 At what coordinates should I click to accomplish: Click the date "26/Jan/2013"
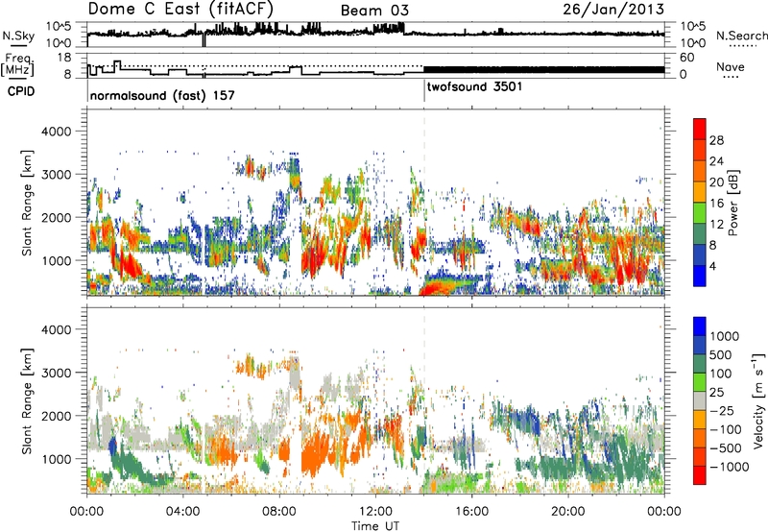613,9
